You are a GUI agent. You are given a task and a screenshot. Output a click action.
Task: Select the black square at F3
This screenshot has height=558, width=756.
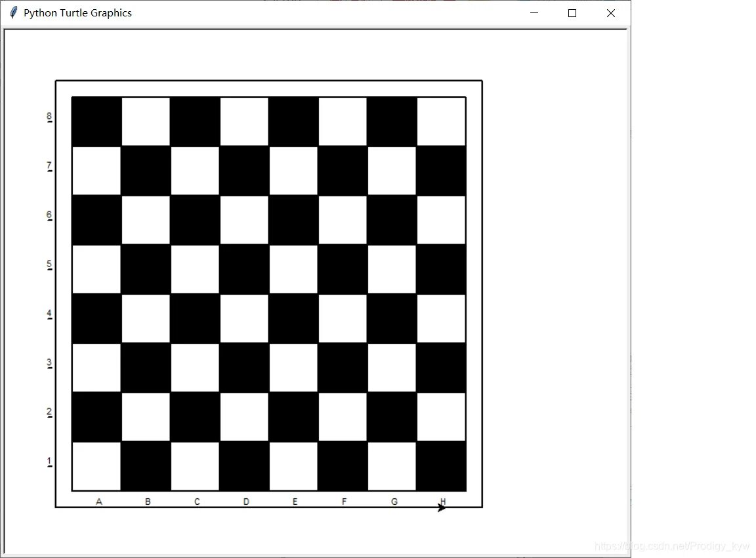point(343,368)
